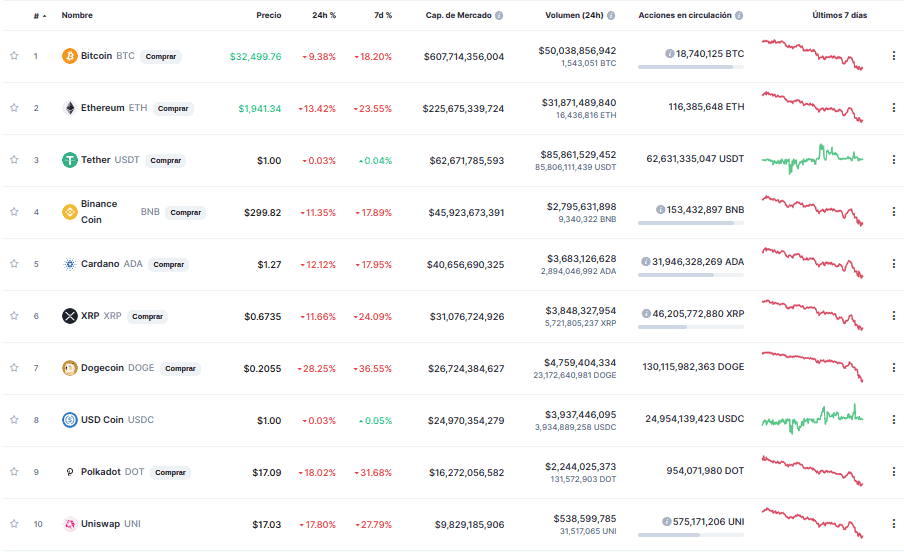
Task: Click the Uniswap logo icon
Action: 70,524
